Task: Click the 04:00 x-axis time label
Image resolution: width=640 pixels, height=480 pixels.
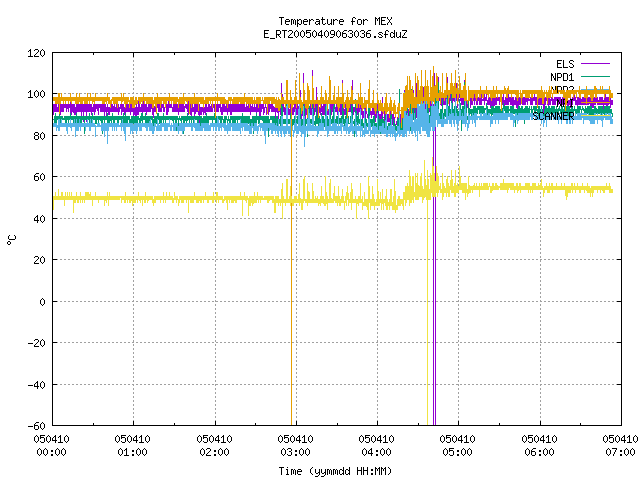Action: (376, 452)
